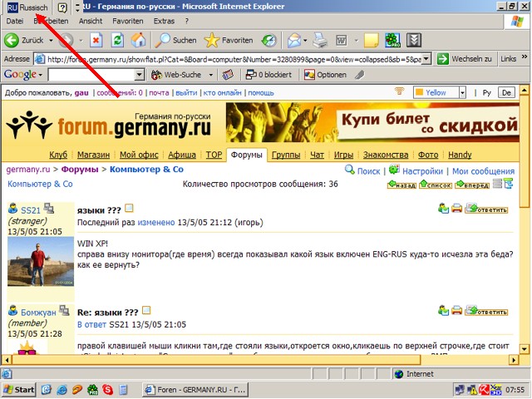Open the Extras menu
Screen dimensions: 532x399
tap(164, 21)
